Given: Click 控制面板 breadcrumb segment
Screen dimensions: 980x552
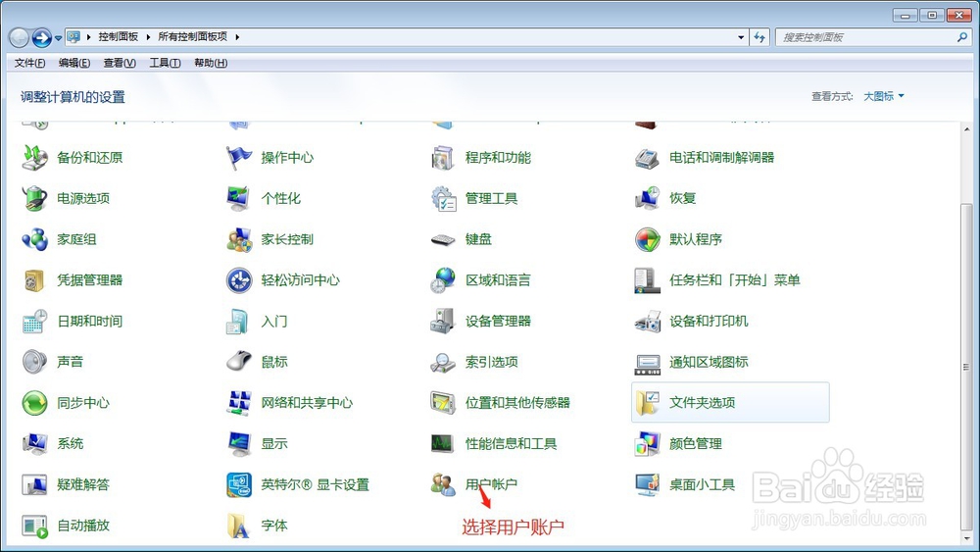Looking at the screenshot, I should 119,37.
